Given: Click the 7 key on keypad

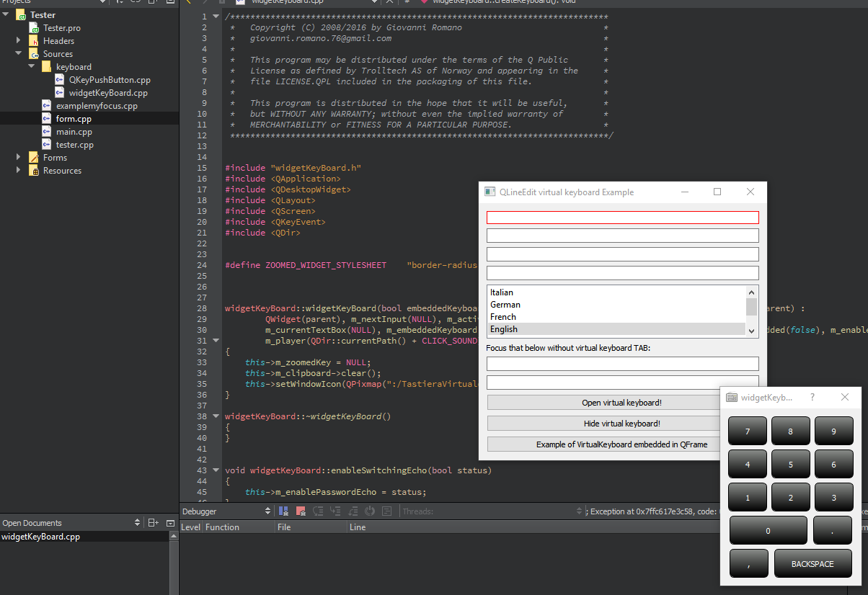Looking at the screenshot, I should 747,431.
